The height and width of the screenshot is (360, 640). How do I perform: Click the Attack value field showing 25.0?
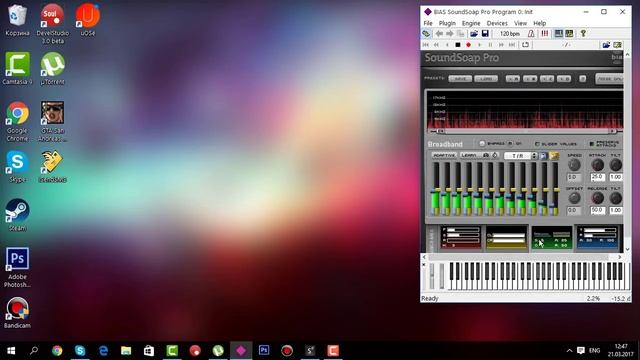598,177
